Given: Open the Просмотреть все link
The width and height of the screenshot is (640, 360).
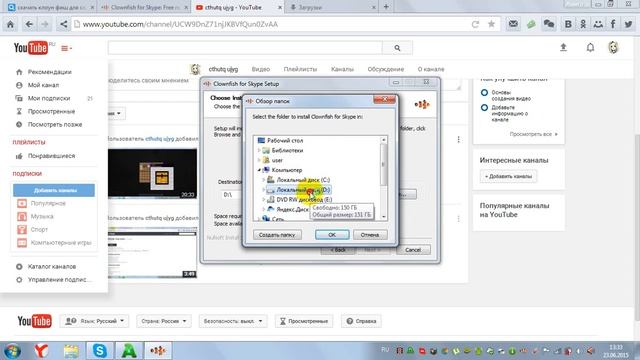Looking at the screenshot, I should (533, 134).
